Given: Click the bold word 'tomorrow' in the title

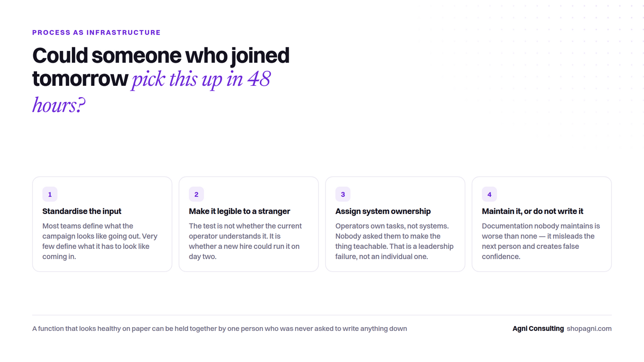Looking at the screenshot, I should (x=80, y=79).
